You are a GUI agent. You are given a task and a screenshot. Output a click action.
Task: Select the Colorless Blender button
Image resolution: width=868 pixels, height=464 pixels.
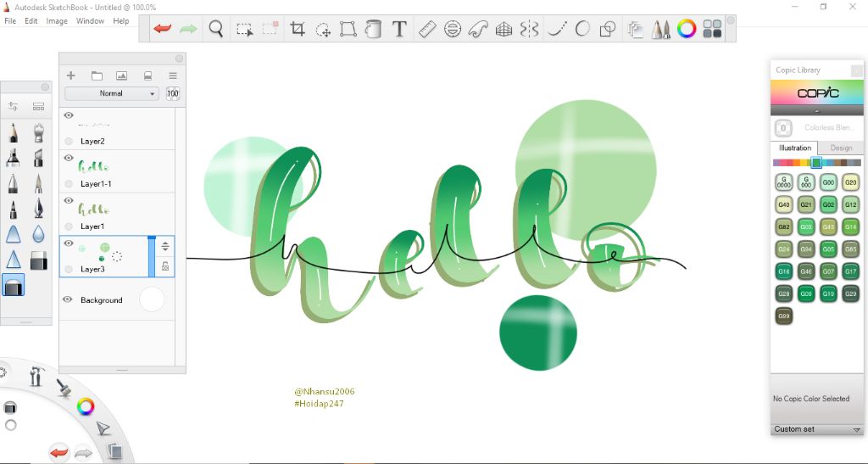point(782,128)
